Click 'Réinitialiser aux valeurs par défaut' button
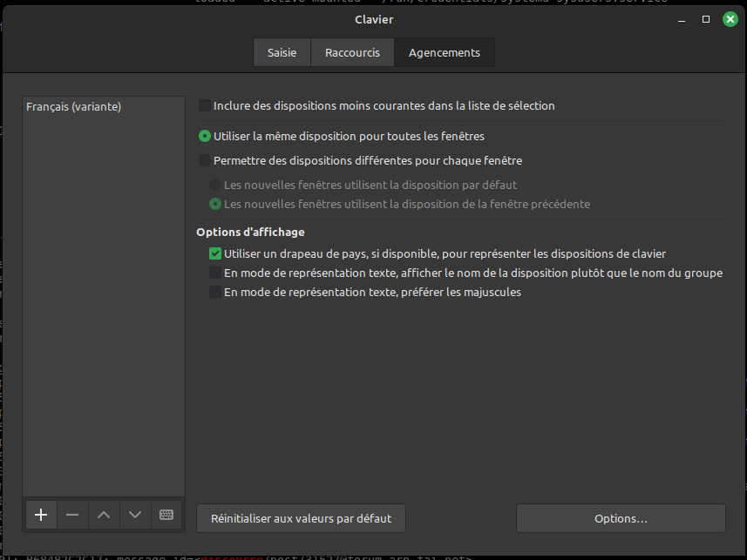The width and height of the screenshot is (747, 560). 301,518
